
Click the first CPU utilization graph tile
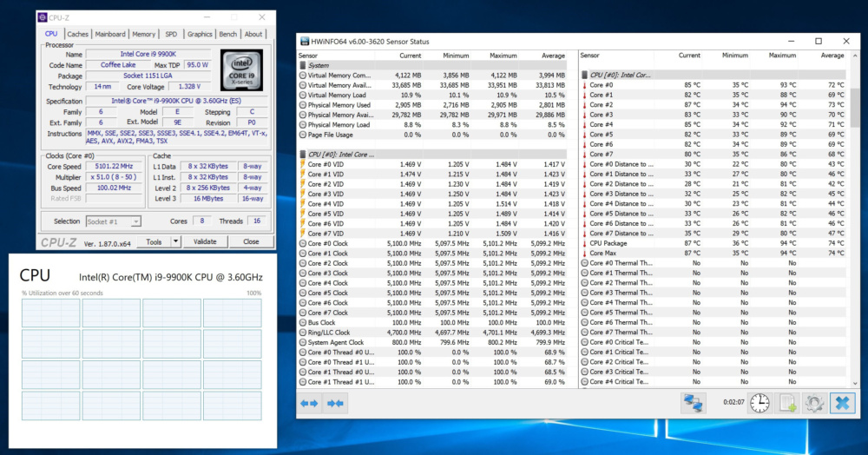(51, 313)
